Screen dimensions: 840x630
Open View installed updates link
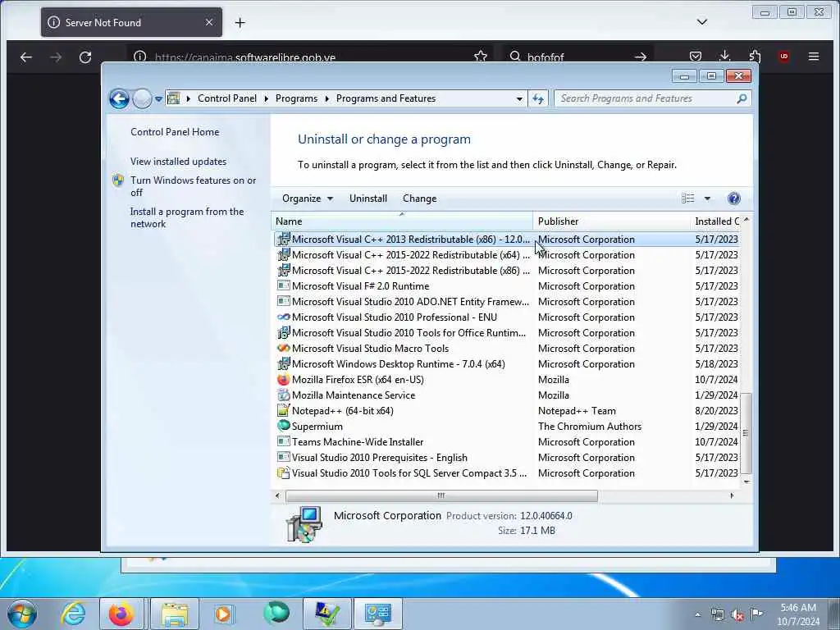pos(178,162)
